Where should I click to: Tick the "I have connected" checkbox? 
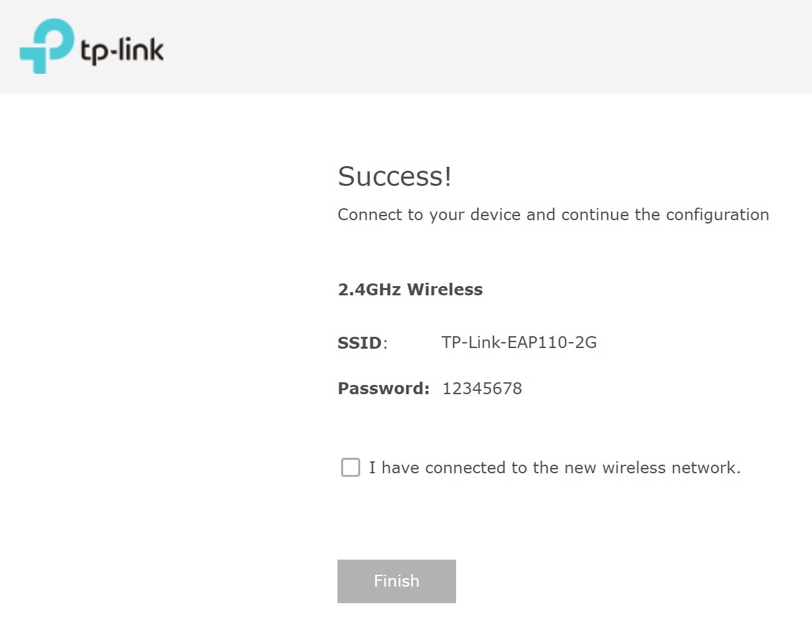coord(351,467)
